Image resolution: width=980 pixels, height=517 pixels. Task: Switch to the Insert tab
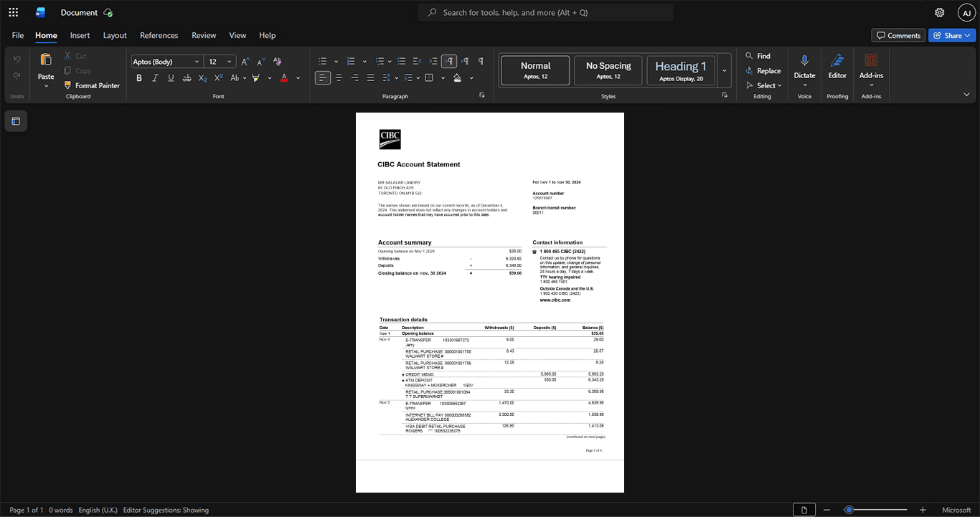click(x=80, y=35)
